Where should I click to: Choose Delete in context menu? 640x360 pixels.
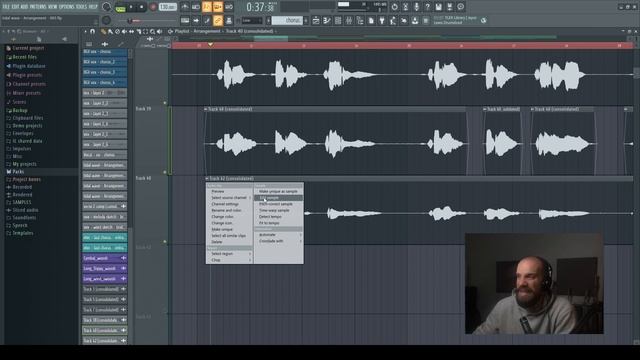230,242
